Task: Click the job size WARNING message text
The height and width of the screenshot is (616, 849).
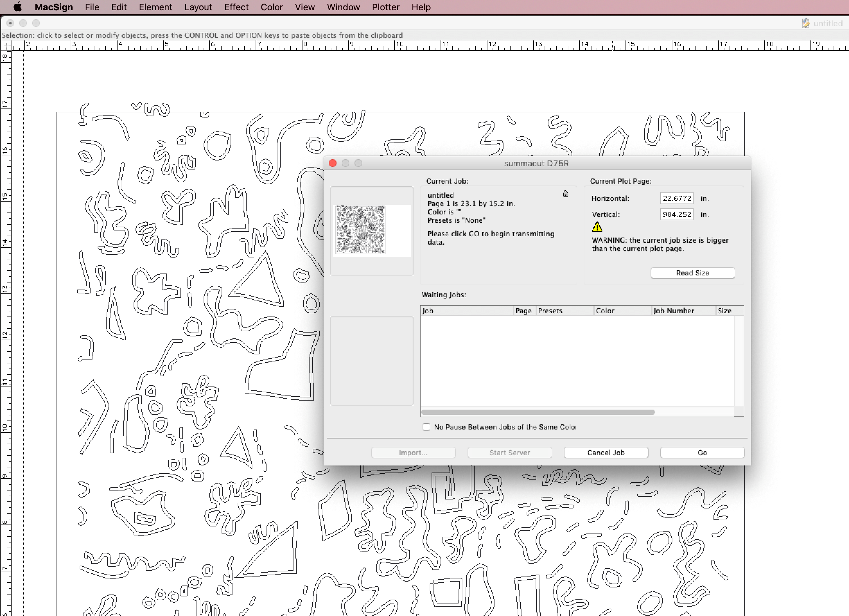Action: (x=660, y=244)
